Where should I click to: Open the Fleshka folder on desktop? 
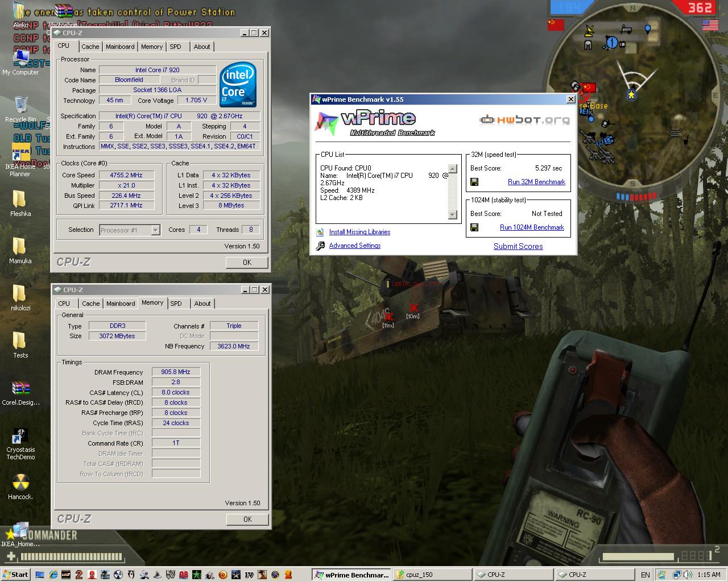click(x=20, y=203)
